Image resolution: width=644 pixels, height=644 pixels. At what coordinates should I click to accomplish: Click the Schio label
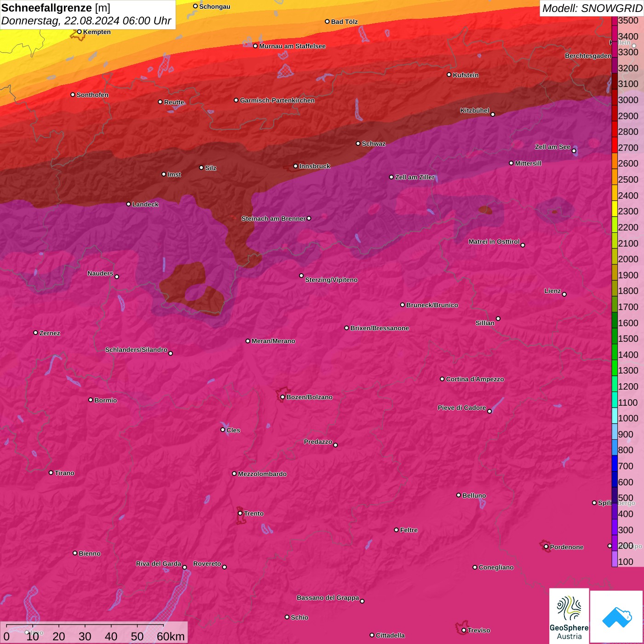(x=299, y=617)
